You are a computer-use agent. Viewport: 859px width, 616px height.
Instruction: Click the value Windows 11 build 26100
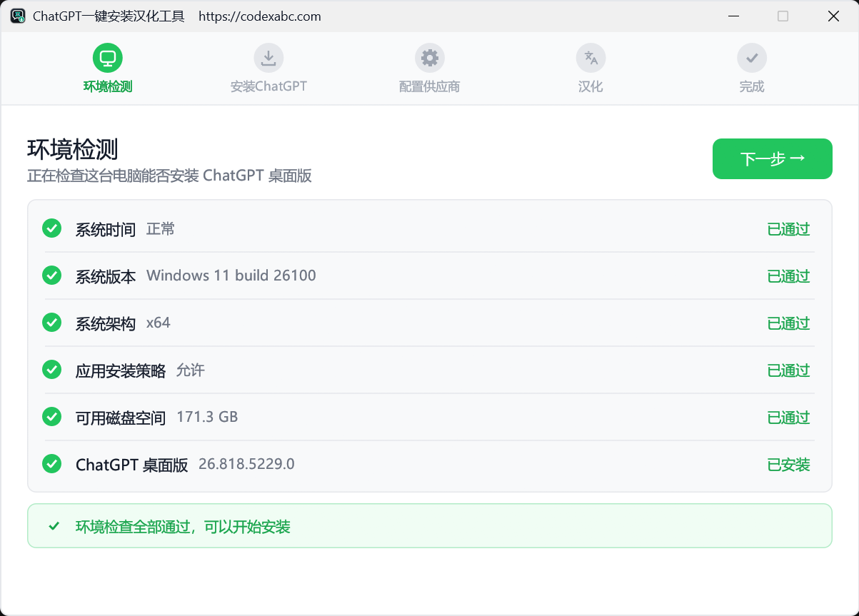pyautogui.click(x=231, y=276)
